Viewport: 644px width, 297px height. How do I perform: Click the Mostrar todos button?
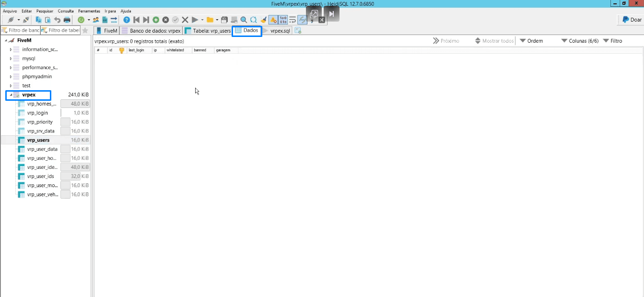tap(494, 41)
